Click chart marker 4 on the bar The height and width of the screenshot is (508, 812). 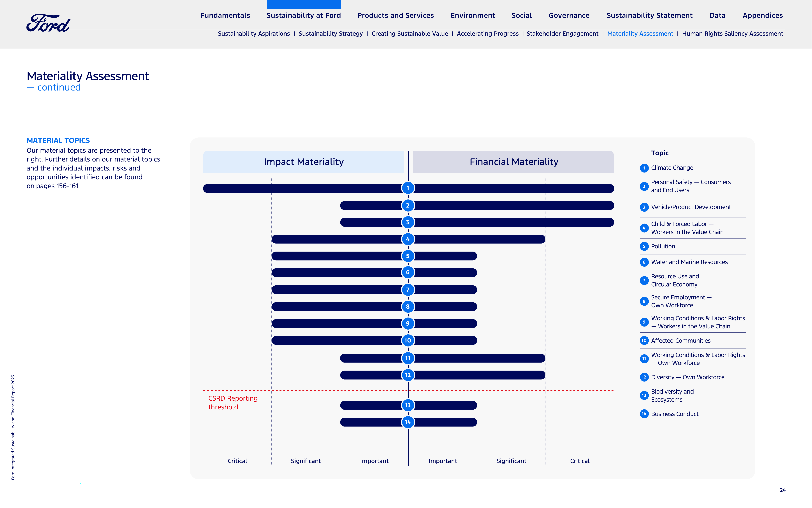[408, 239]
